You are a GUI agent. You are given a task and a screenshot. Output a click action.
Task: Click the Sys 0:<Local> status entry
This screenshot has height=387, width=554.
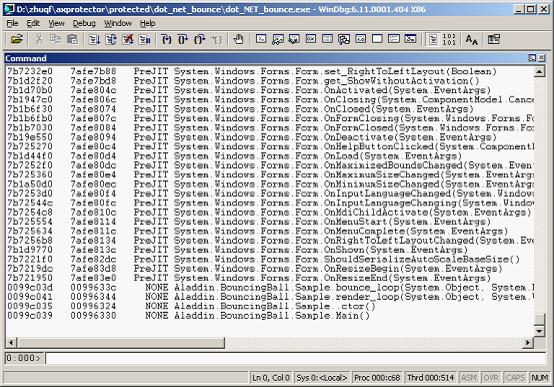(322, 378)
